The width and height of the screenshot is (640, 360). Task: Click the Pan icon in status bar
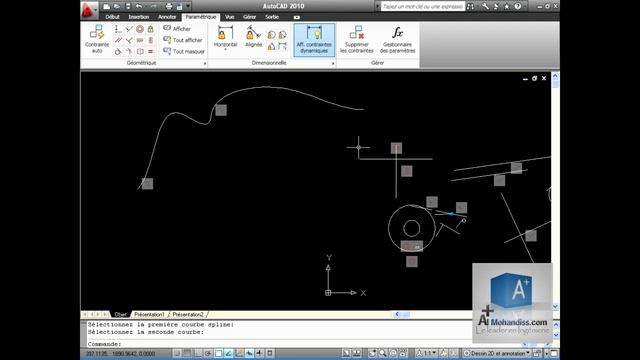[x=372, y=353]
